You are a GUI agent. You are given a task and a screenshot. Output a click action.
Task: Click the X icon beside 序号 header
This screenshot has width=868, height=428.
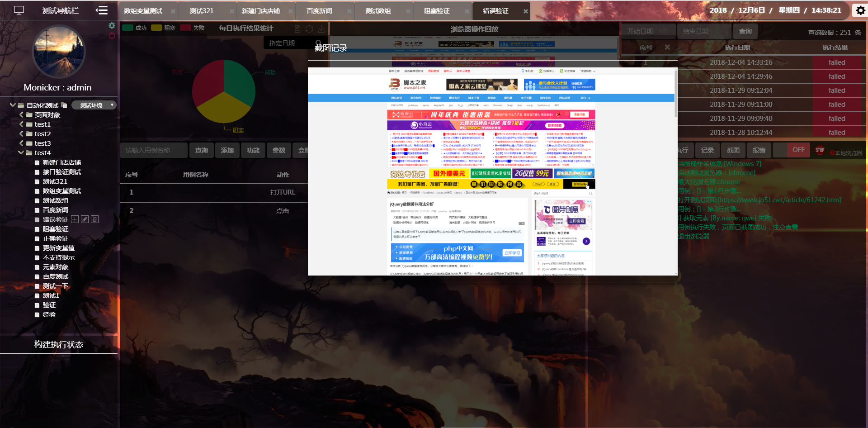667,47
